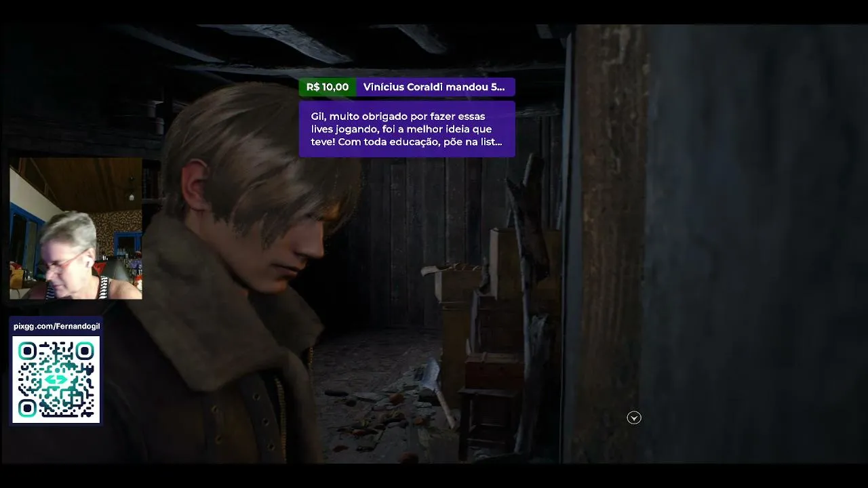Click the pixgg QR code
Image resolution: width=868 pixels, height=488 pixels.
pyautogui.click(x=56, y=380)
